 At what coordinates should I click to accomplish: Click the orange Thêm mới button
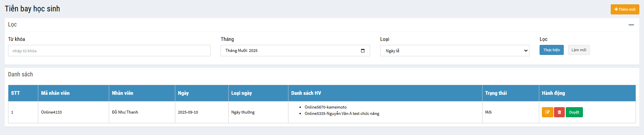point(625,9)
